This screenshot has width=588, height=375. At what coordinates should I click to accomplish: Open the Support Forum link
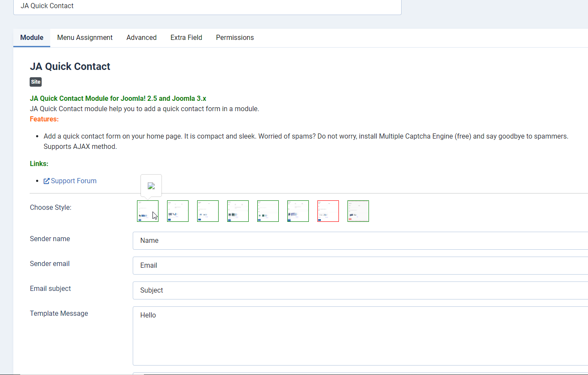click(x=74, y=181)
